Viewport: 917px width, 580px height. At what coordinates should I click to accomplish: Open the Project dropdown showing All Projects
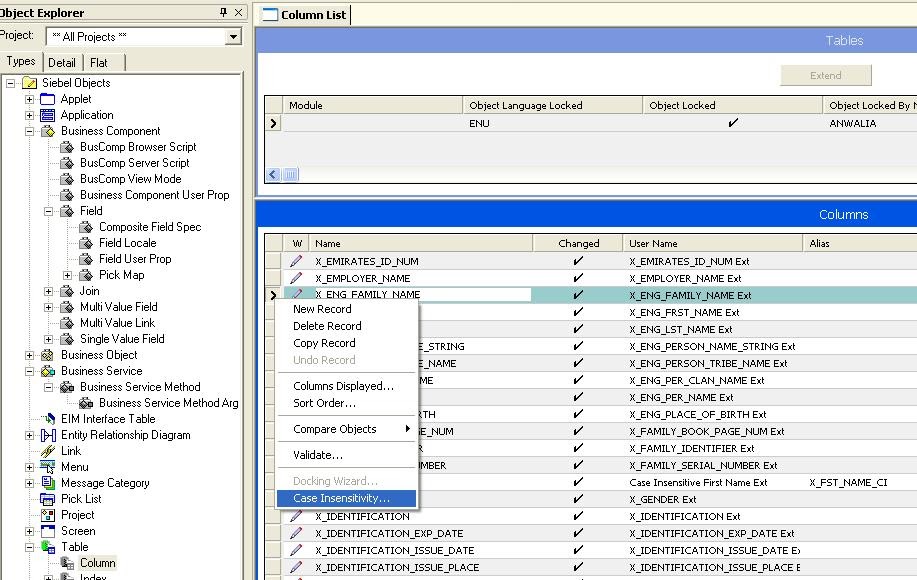233,36
